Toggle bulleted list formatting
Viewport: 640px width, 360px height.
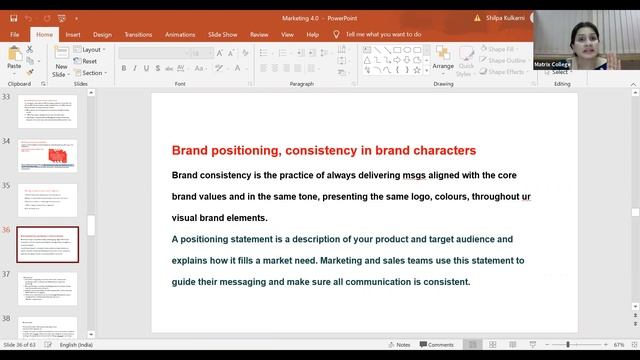tap(264, 53)
